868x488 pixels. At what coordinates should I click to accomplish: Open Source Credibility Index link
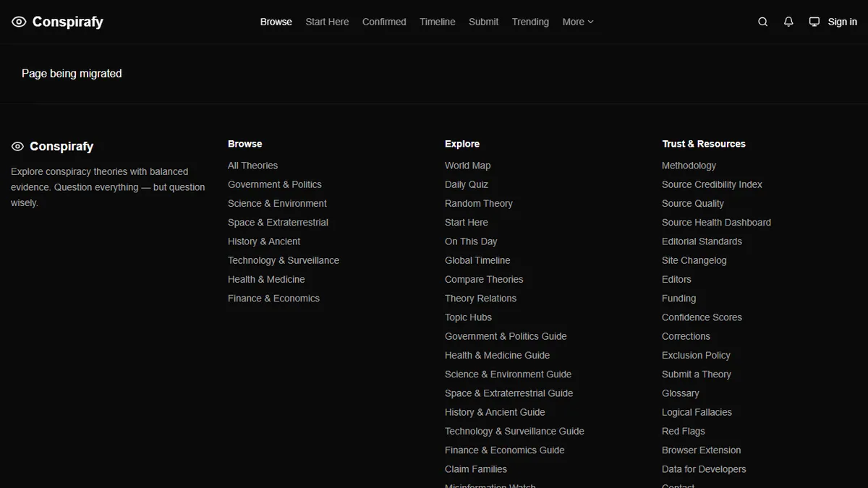click(x=712, y=184)
